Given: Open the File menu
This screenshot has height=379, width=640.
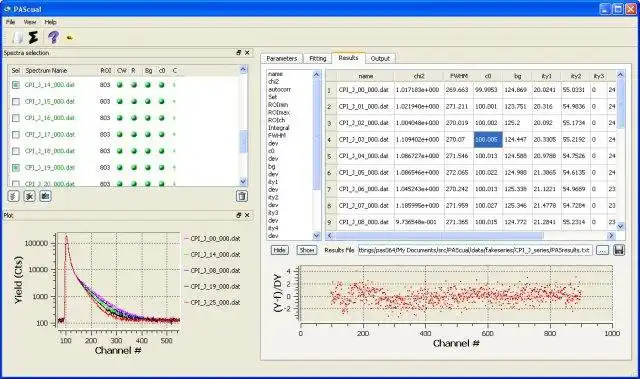Looking at the screenshot, I should point(11,22).
